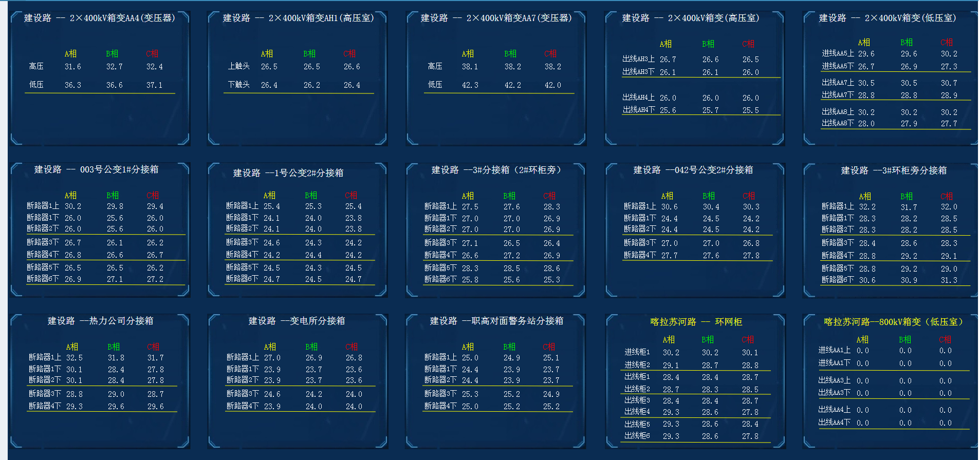
Task: Select the 042号公变2#分接箱 panel title
Action: pyautogui.click(x=693, y=170)
